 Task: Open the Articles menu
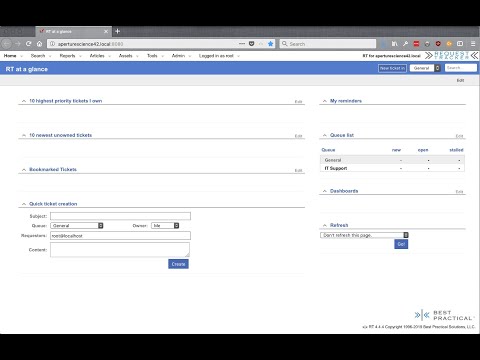pyautogui.click(x=97, y=56)
